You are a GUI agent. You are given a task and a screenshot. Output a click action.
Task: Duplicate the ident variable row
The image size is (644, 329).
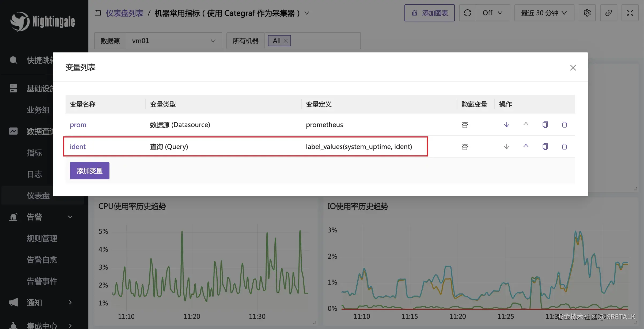[x=545, y=147]
